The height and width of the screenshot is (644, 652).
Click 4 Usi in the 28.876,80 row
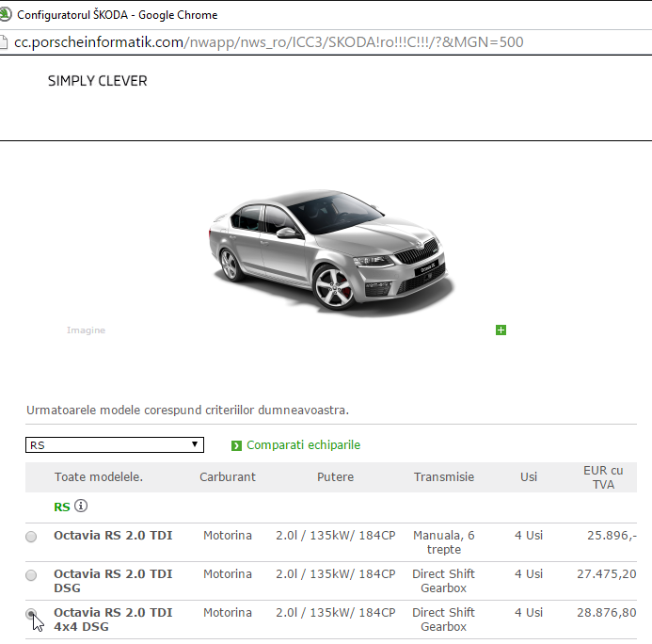click(x=529, y=612)
